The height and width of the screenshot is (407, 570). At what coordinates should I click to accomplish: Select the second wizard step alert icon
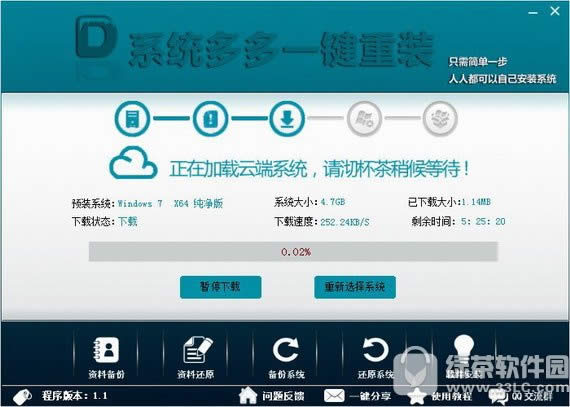pos(210,118)
